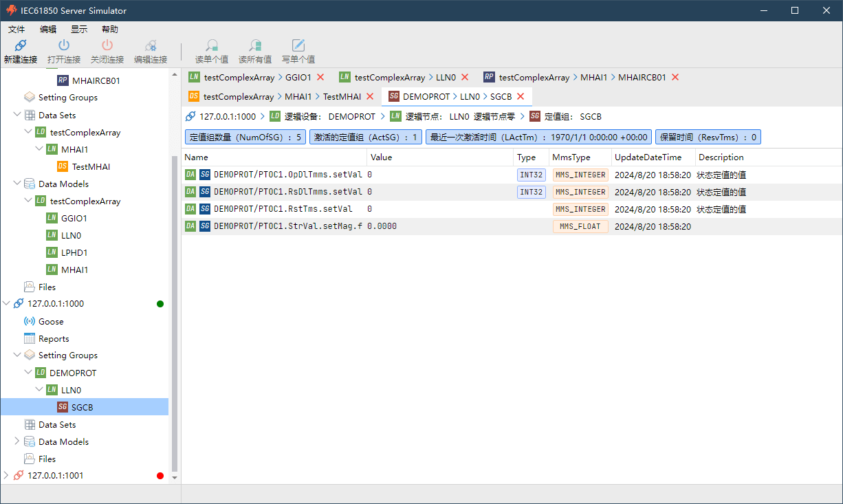Screen dimensions: 843x504
Task: Switch to the testComplexArray MHAIRCB01 tab
Action: point(582,78)
